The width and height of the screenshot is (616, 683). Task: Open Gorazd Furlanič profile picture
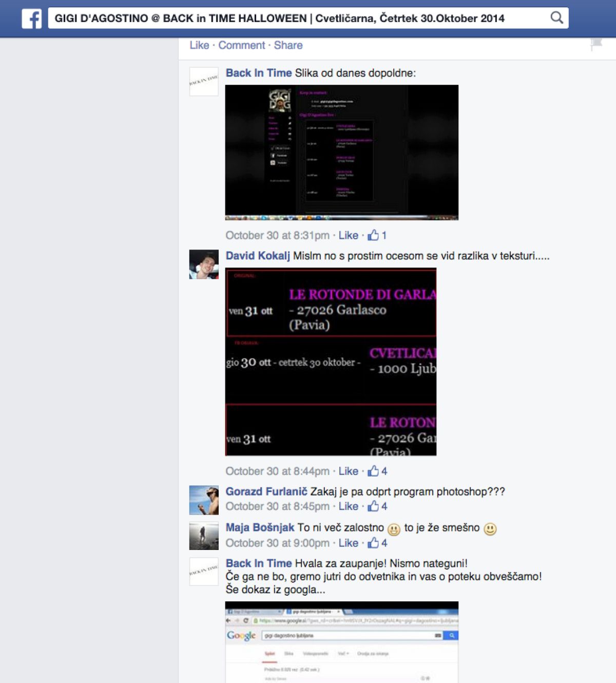click(204, 500)
